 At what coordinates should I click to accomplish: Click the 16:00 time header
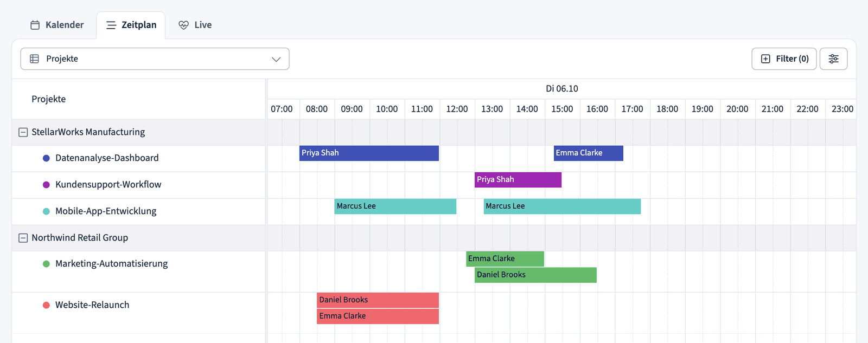597,109
